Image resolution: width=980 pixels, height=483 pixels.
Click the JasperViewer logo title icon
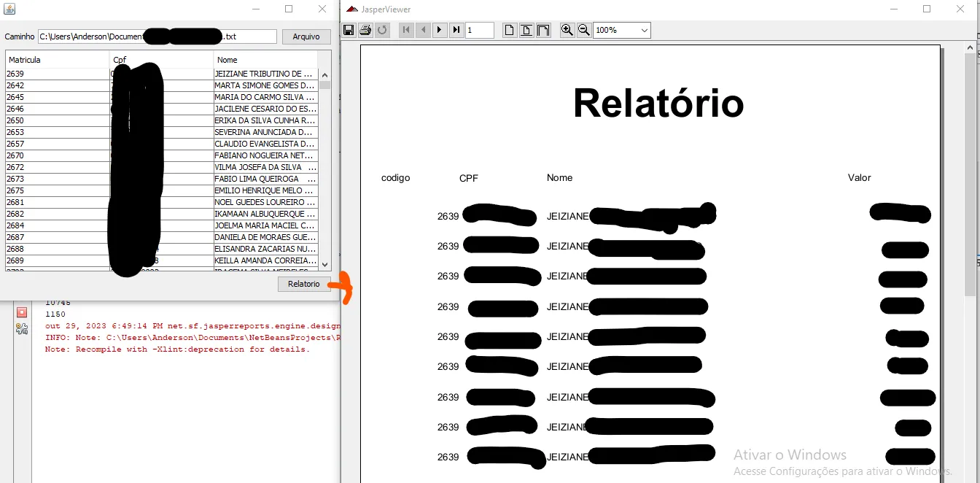point(352,9)
